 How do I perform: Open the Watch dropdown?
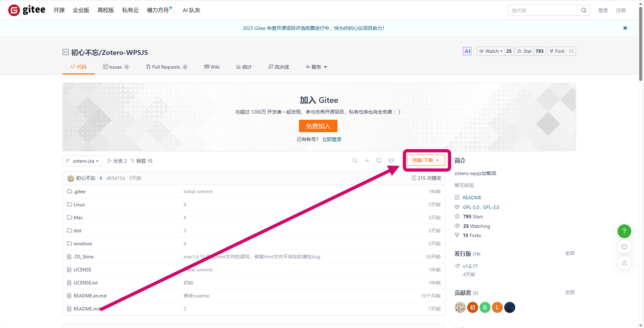491,51
